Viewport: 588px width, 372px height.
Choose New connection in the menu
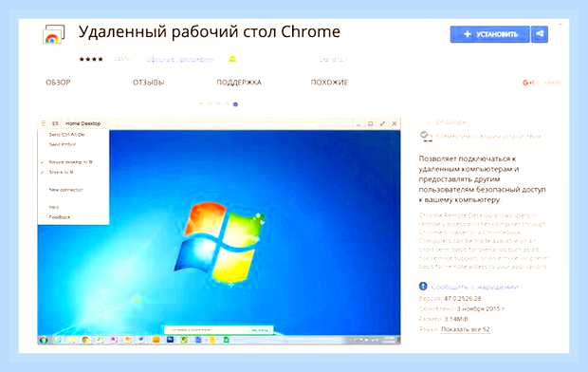tap(66, 190)
